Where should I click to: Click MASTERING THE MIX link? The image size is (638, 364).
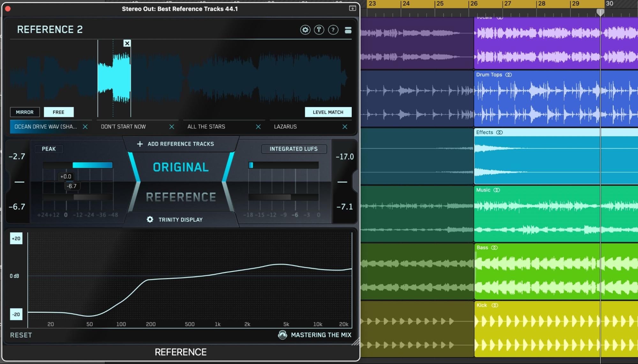[321, 335]
